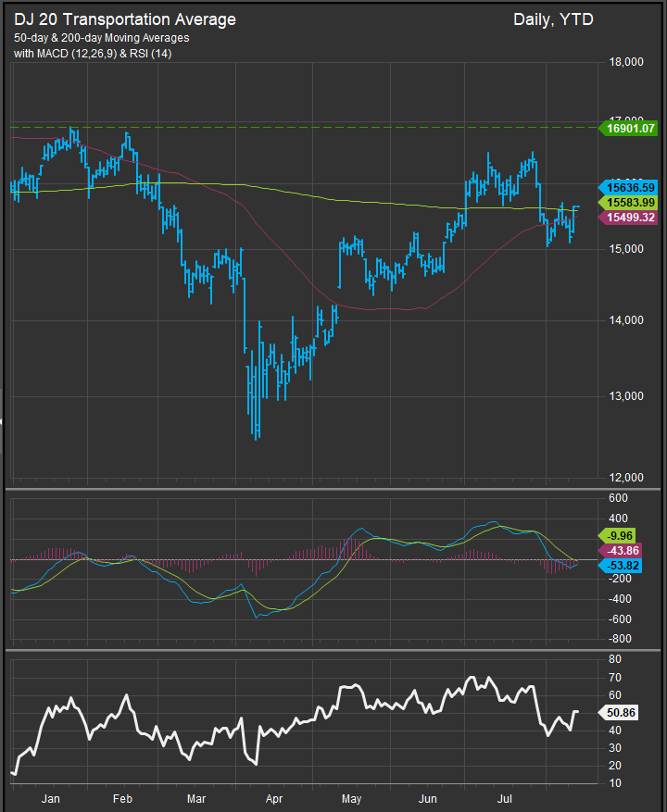Click the Daily, YTD timeframe label

point(553,19)
